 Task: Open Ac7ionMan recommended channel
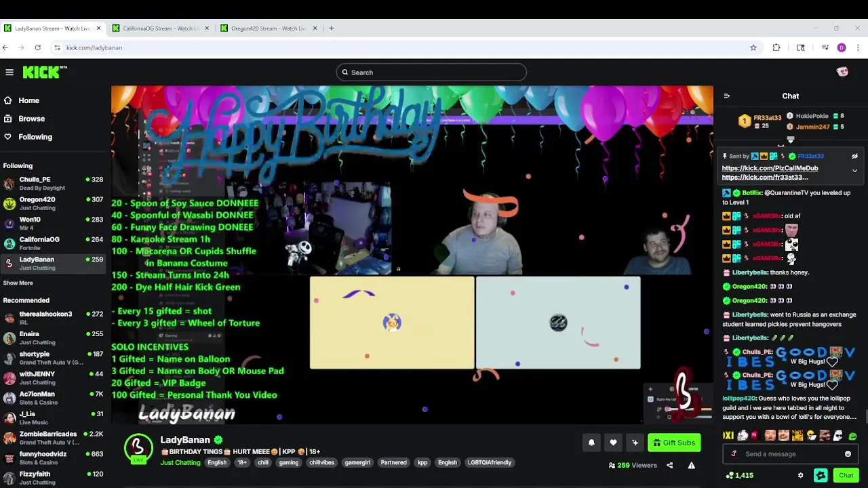click(54, 398)
